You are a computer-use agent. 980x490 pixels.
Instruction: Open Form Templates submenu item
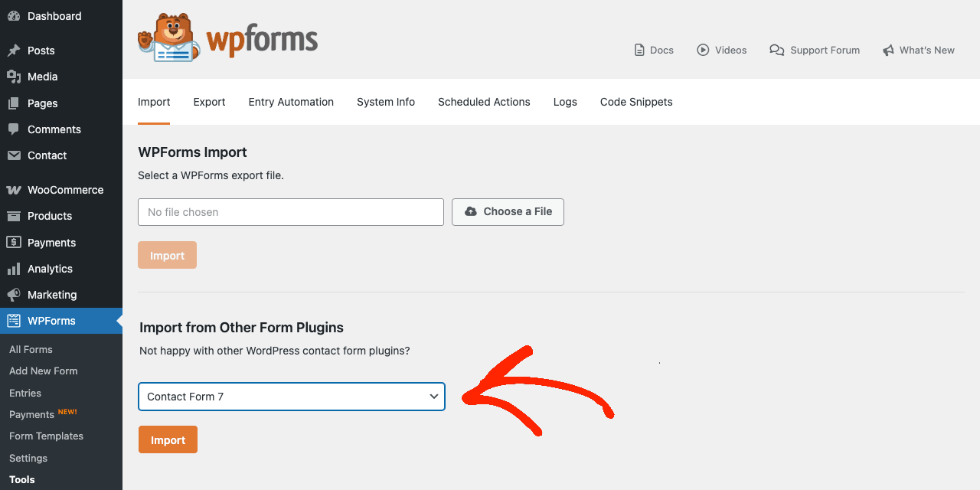tap(46, 436)
